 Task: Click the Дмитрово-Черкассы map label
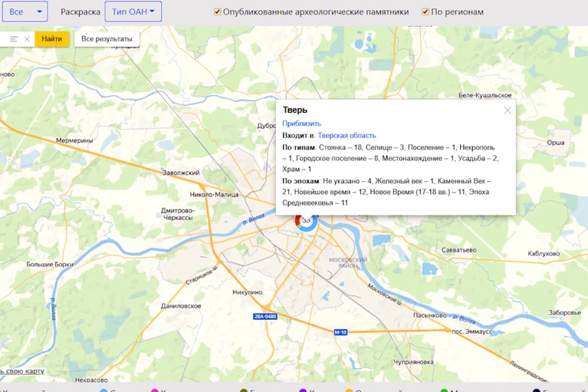pos(178,214)
